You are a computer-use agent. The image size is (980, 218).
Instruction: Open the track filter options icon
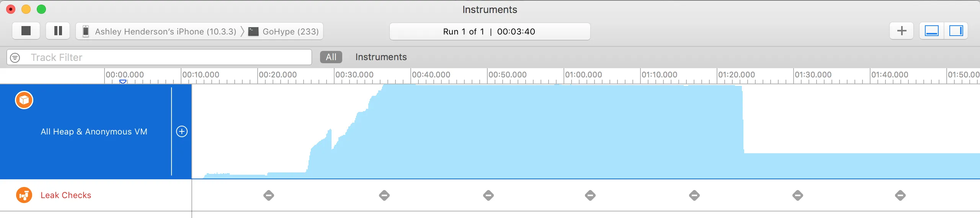pyautogui.click(x=15, y=58)
